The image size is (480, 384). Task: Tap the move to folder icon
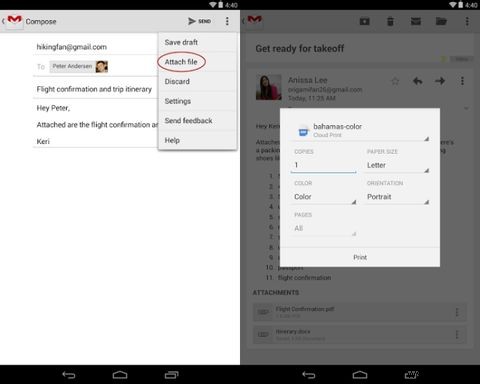(441, 22)
